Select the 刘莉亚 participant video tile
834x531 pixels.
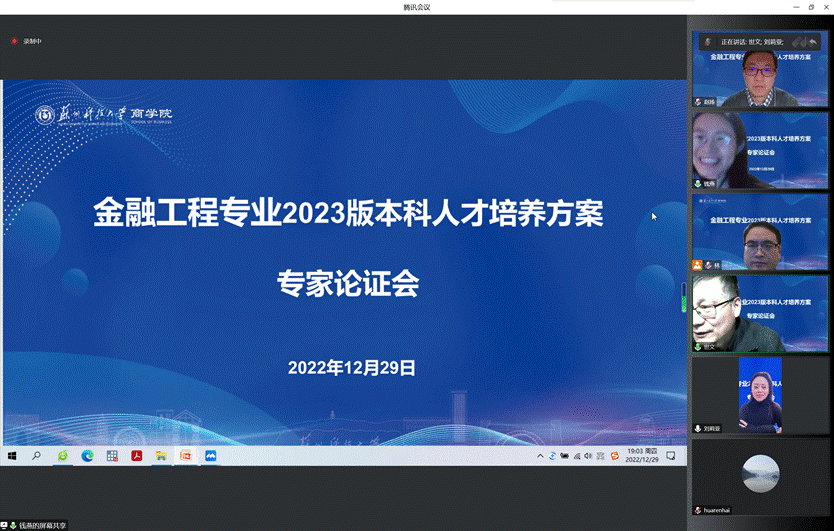[760, 395]
